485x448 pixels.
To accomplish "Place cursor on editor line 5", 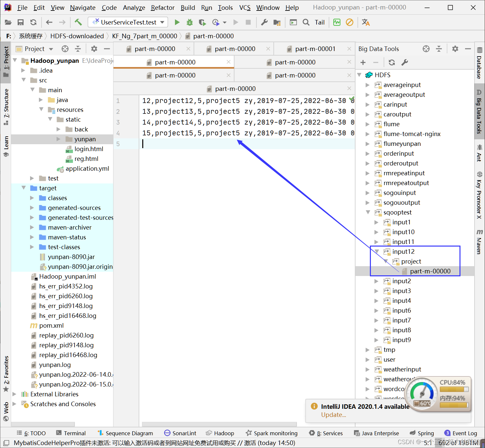I will click(247, 144).
